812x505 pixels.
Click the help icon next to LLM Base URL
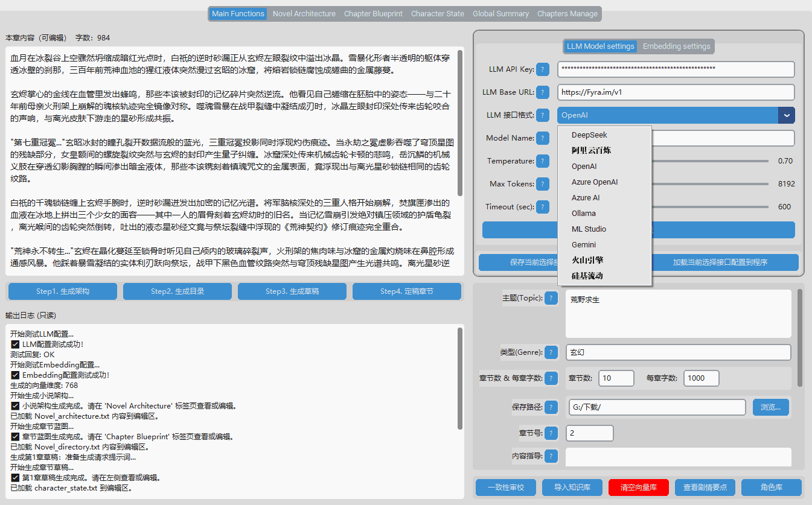point(543,92)
